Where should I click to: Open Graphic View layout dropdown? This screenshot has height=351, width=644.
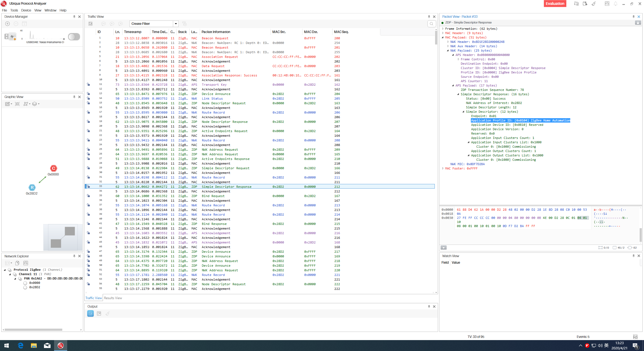tap(26, 104)
